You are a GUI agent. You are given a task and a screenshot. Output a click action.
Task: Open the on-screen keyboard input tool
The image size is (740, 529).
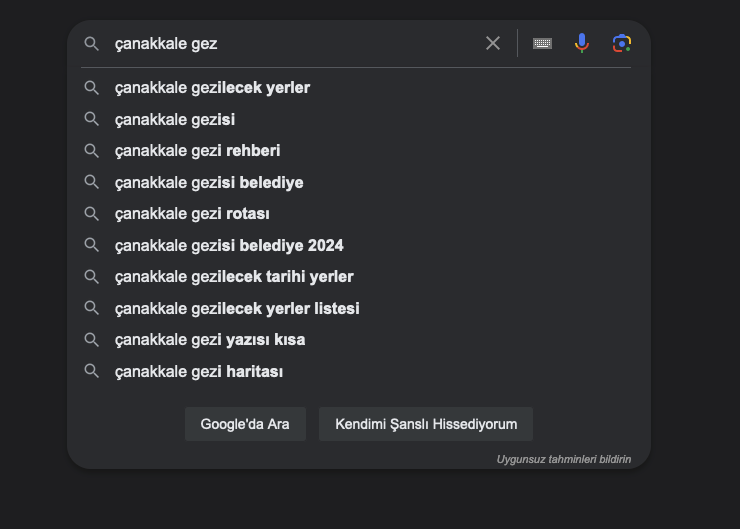coord(542,43)
